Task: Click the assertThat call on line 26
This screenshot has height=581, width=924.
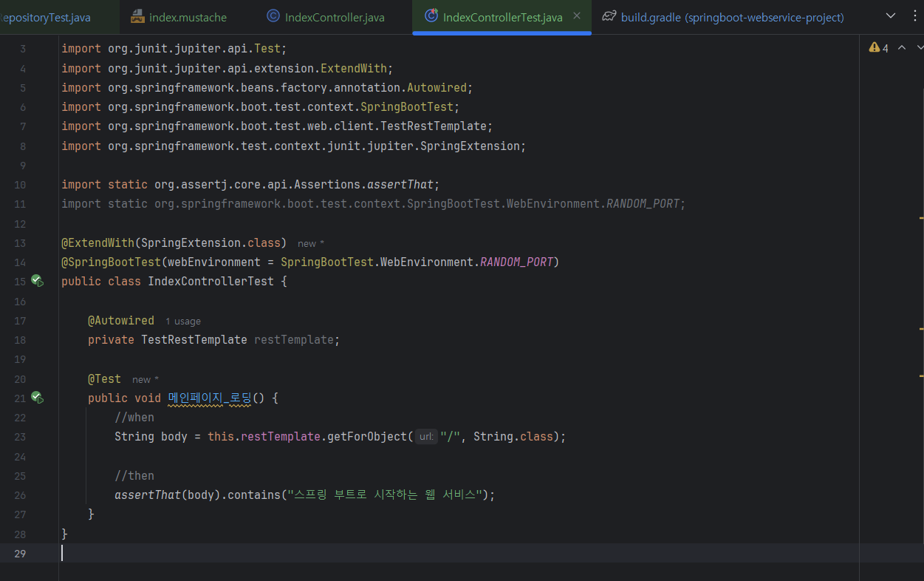Action: point(148,495)
